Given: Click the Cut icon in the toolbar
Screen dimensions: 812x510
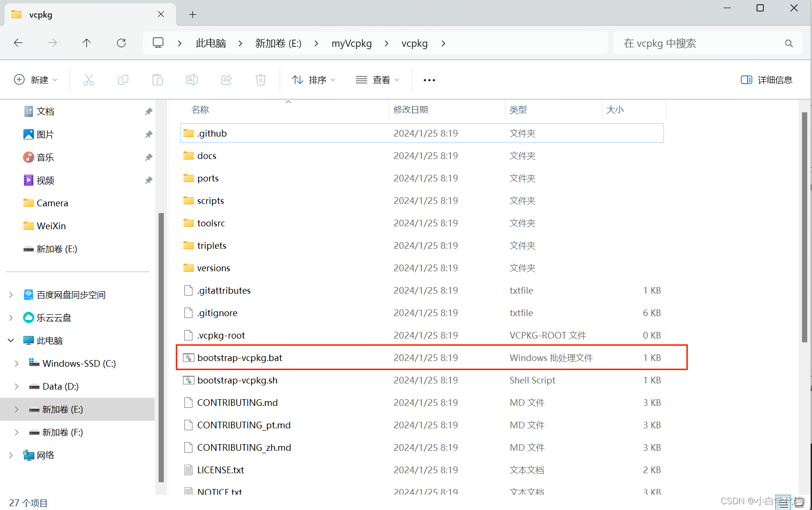Looking at the screenshot, I should (x=89, y=80).
